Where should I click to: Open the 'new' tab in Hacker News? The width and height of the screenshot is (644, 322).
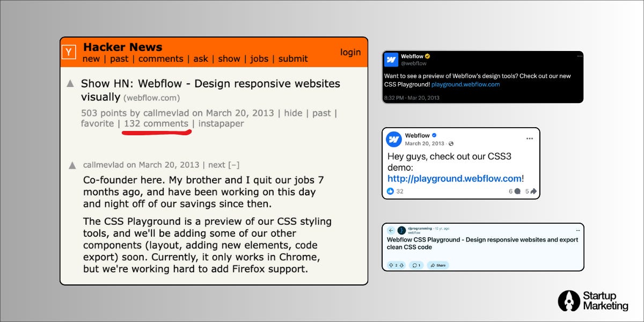point(91,58)
